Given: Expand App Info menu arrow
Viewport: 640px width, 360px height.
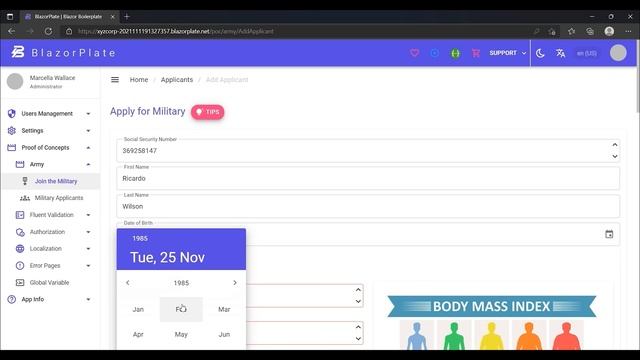Looking at the screenshot, I should point(88,300).
